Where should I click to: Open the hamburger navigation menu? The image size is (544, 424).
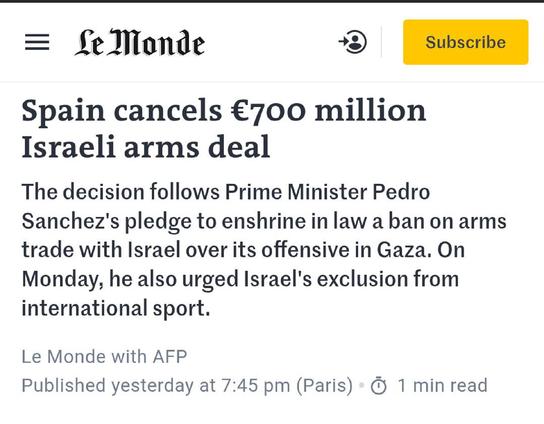coord(37,42)
